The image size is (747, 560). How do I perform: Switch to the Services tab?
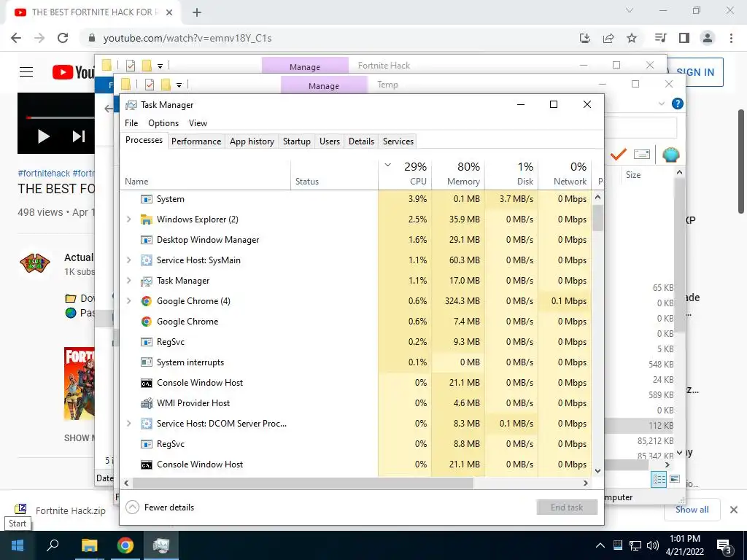(398, 141)
